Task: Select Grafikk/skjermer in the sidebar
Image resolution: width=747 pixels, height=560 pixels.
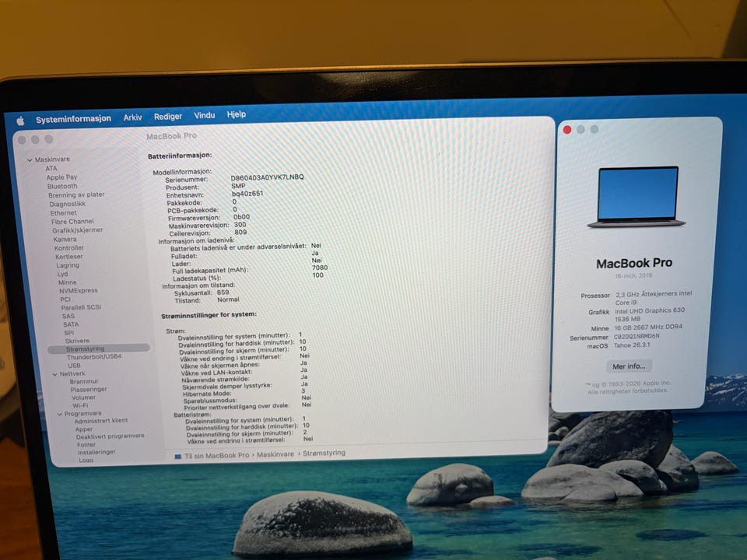Action: 78,230
